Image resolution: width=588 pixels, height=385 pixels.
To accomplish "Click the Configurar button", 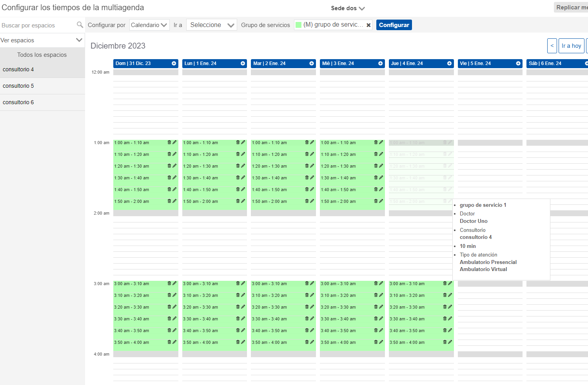I will [x=394, y=25].
